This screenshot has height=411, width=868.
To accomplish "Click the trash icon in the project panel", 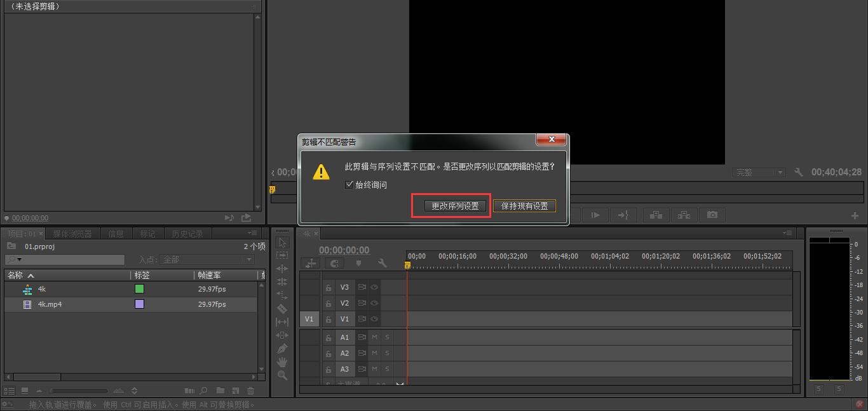I will tap(250, 391).
